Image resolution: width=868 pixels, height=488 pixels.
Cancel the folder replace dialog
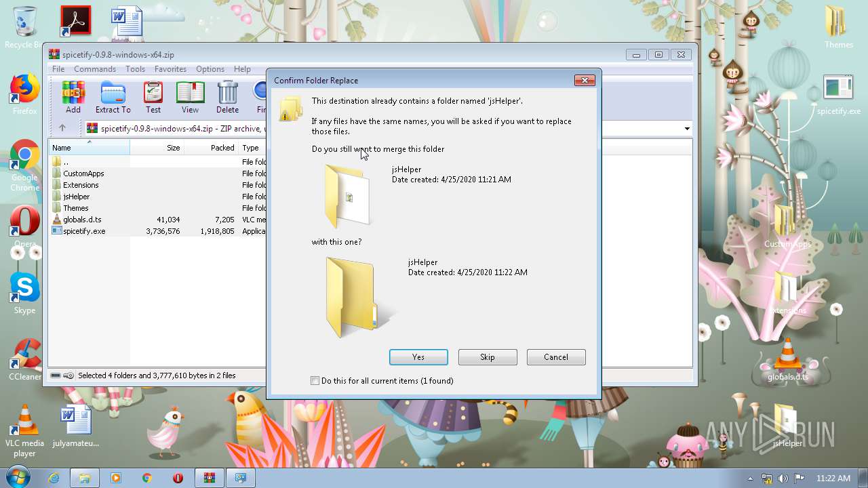tap(556, 357)
